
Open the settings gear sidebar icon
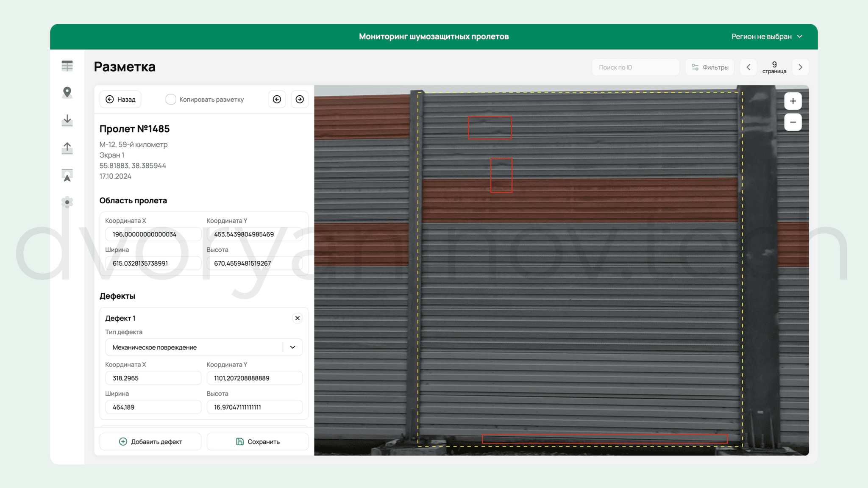coord(67,202)
